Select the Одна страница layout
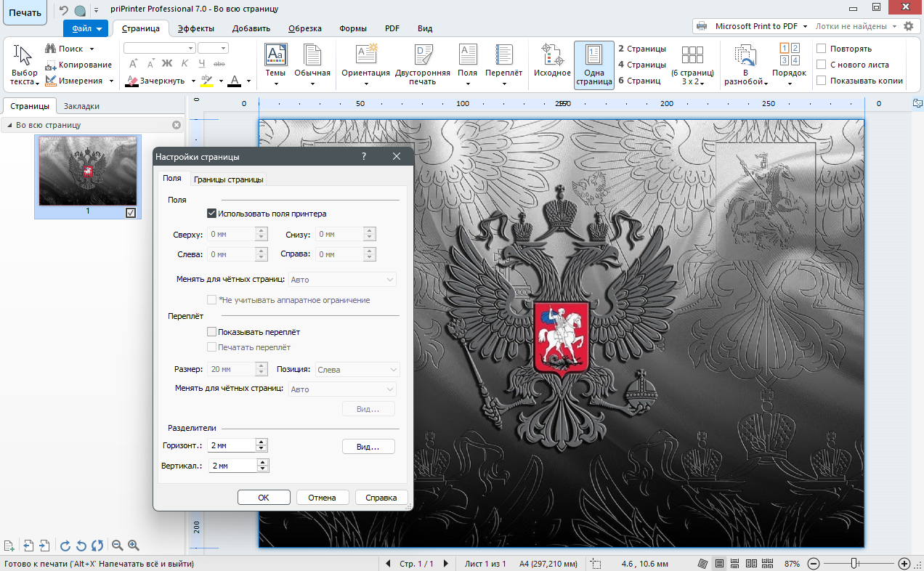Image resolution: width=924 pixels, height=571 pixels. tap(594, 65)
